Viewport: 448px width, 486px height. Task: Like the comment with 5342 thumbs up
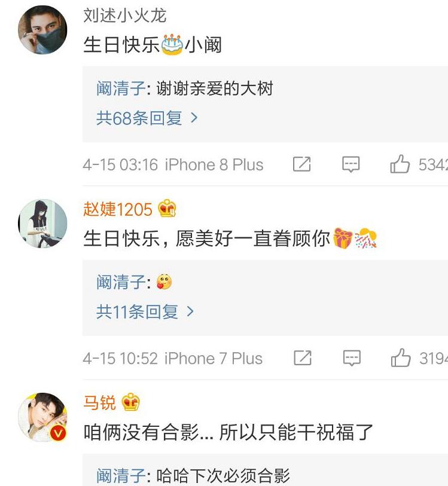(x=400, y=164)
